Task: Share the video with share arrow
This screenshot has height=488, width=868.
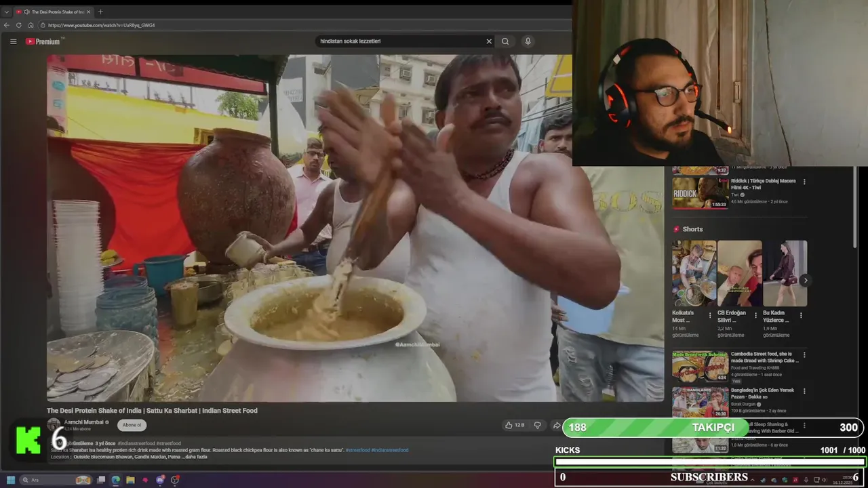Action: (x=557, y=425)
